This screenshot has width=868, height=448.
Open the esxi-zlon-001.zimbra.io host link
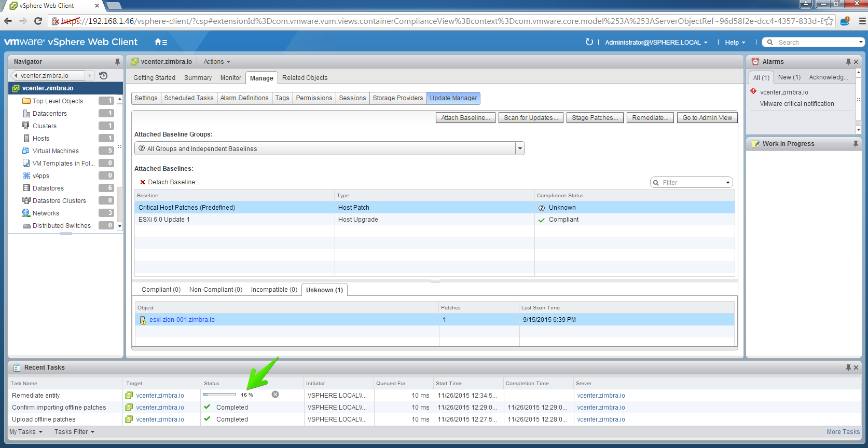[x=182, y=320]
